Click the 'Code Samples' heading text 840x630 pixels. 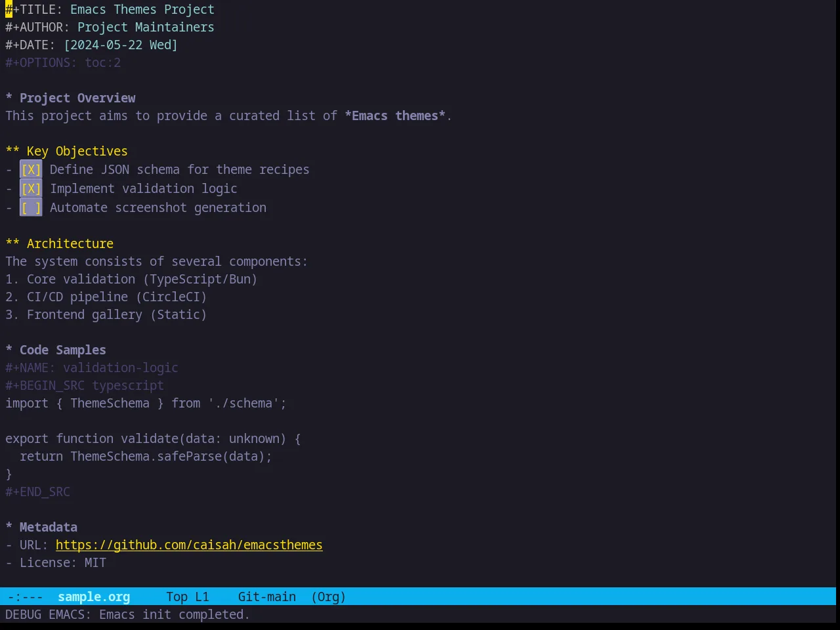click(x=63, y=350)
